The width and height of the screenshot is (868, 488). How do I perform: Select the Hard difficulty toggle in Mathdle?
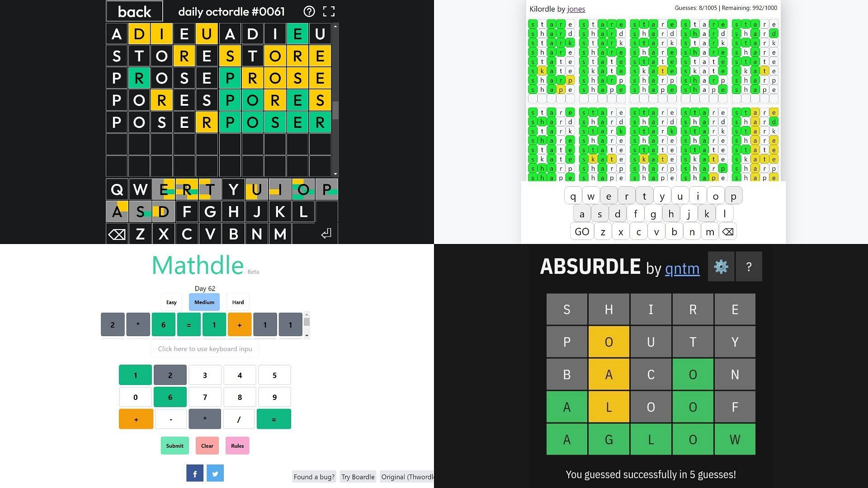[238, 301]
